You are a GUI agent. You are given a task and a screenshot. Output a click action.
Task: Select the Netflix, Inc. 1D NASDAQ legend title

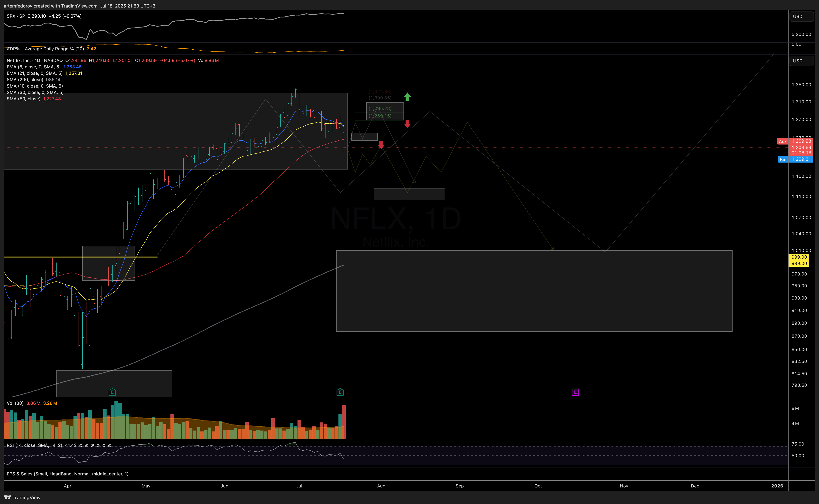pyautogui.click(x=35, y=60)
